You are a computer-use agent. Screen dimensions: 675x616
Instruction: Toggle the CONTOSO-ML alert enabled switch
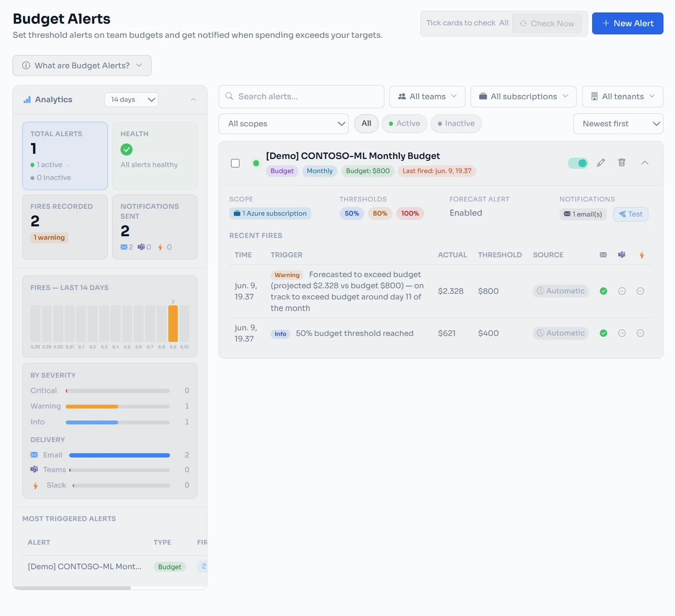click(578, 163)
